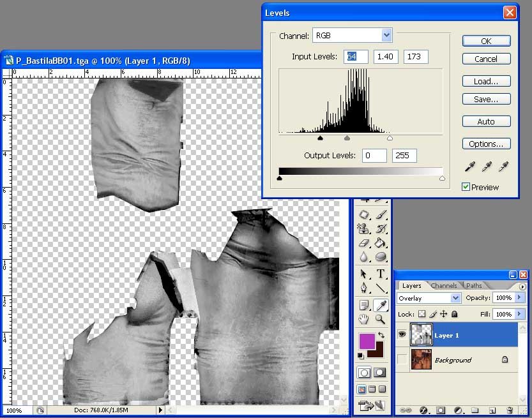
Task: Select the Hand tool
Action: click(364, 318)
